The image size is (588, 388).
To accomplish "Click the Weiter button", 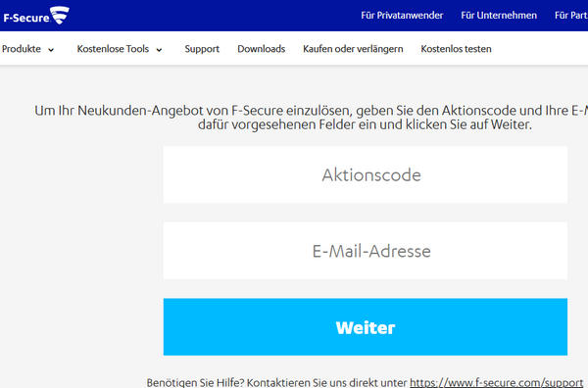I will tap(366, 327).
